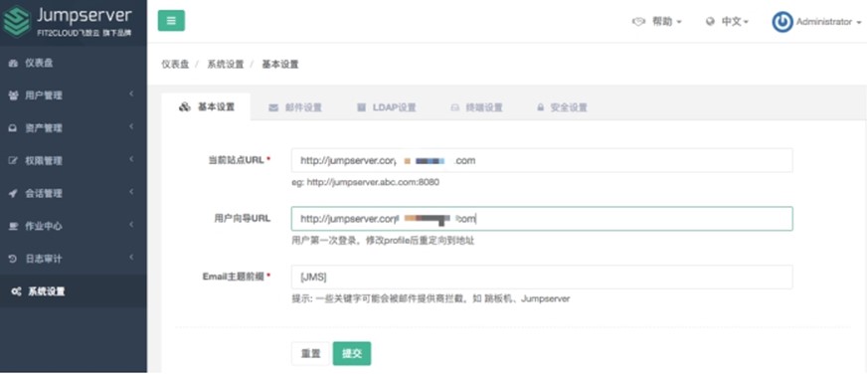Click the coffee icon beside 作业中心

[x=14, y=226]
